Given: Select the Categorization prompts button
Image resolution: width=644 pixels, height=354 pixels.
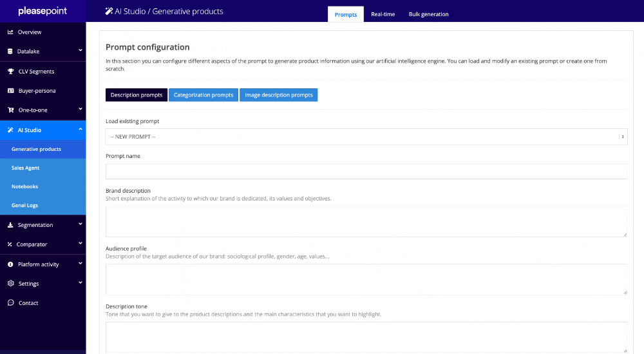Looking at the screenshot, I should (x=204, y=95).
